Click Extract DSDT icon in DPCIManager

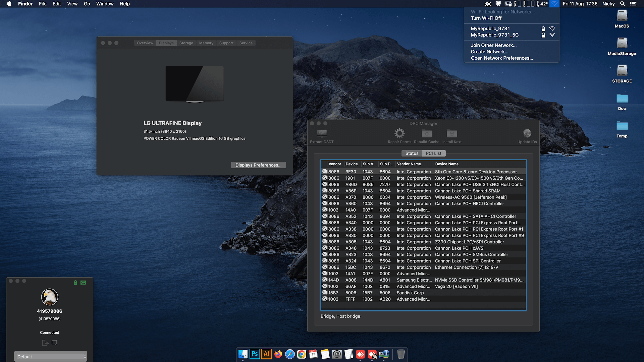(322, 133)
